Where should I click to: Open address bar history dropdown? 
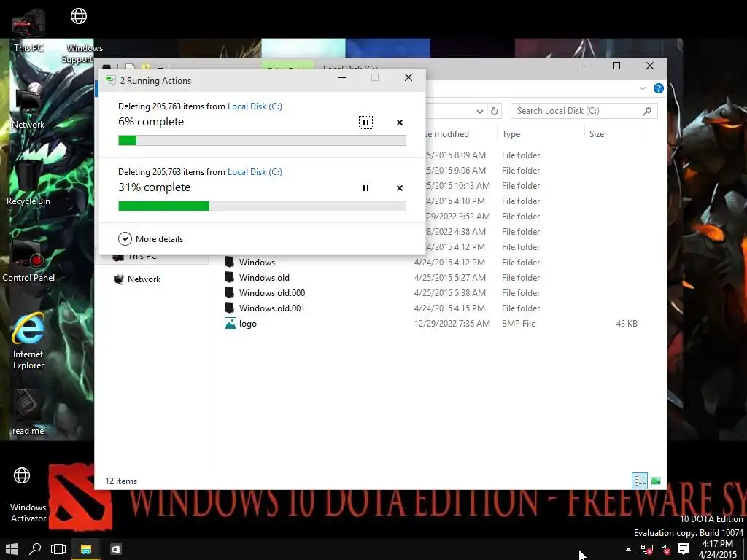point(480,111)
